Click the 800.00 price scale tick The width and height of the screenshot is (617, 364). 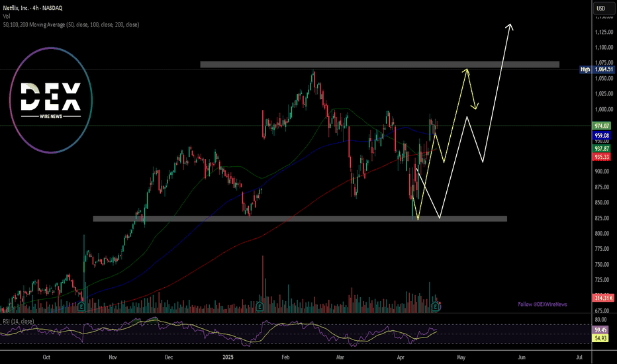(x=602, y=234)
